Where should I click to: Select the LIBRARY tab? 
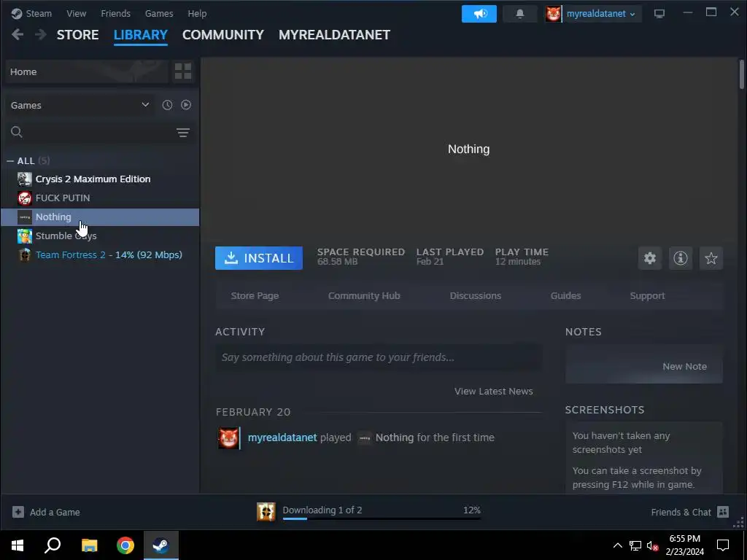pos(141,35)
